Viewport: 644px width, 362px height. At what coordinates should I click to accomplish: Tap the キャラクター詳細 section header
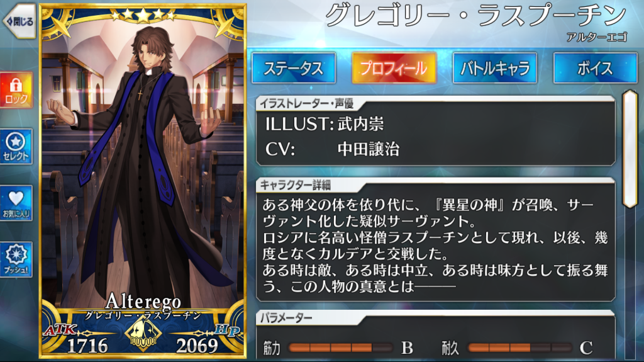296,186
